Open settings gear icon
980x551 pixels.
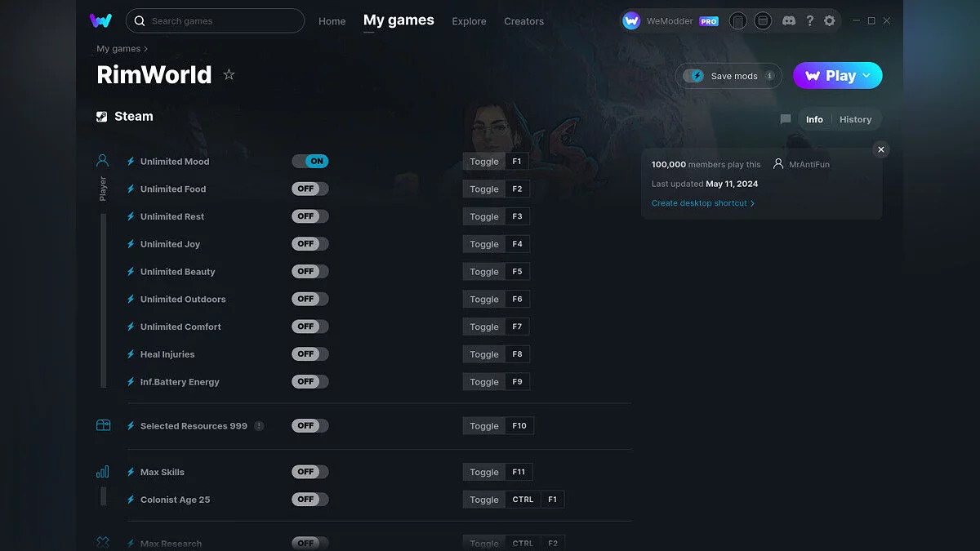830,20
